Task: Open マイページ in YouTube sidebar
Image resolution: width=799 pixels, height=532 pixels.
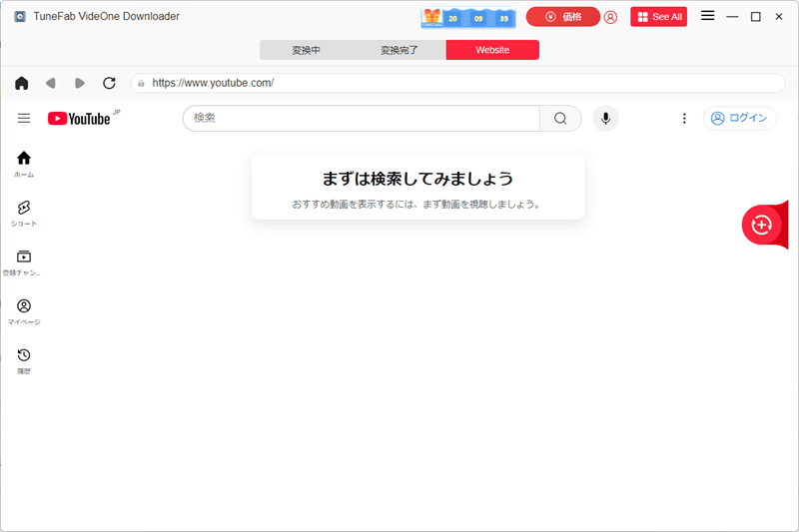Action: pos(24,311)
